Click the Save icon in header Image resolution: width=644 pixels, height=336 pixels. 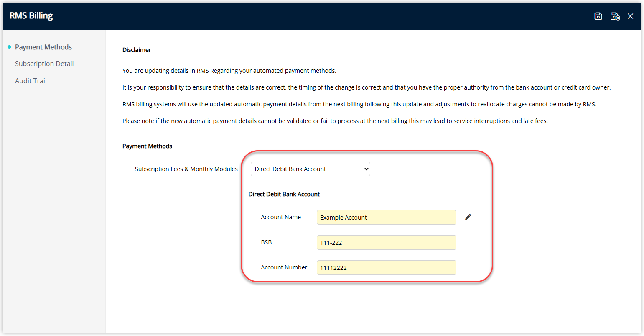coord(598,16)
